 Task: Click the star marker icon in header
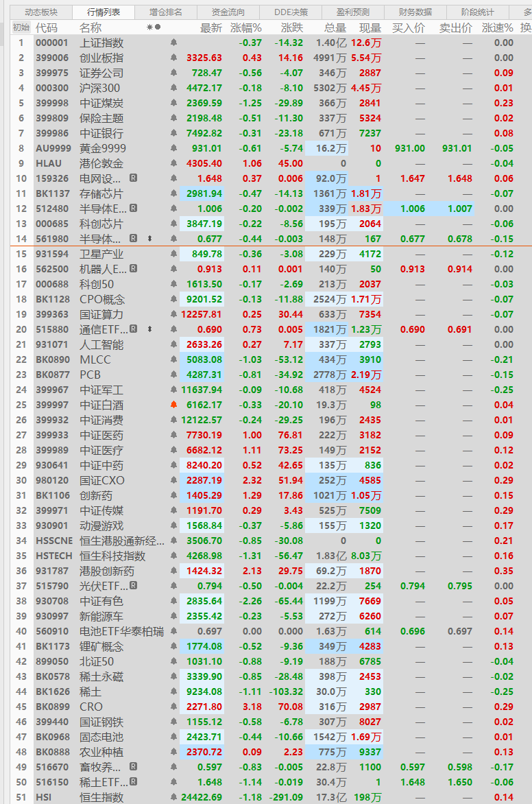[x=149, y=27]
